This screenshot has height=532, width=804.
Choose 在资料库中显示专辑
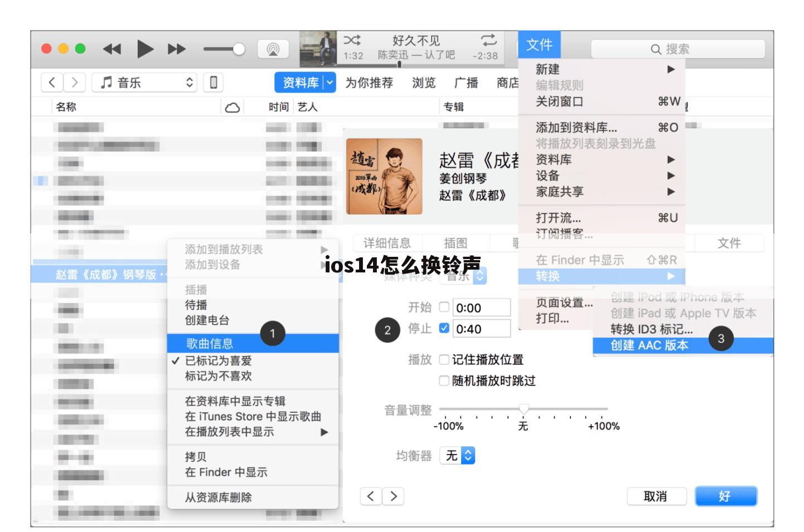click(253, 401)
